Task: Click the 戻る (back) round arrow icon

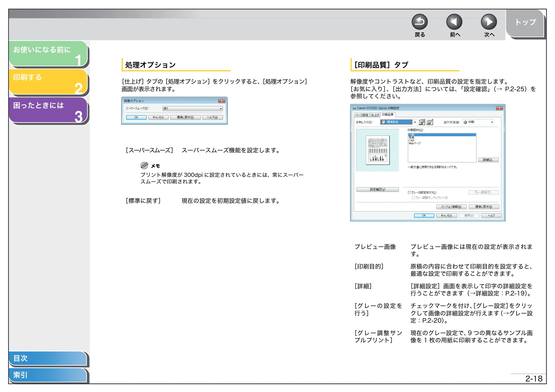Action: point(420,22)
